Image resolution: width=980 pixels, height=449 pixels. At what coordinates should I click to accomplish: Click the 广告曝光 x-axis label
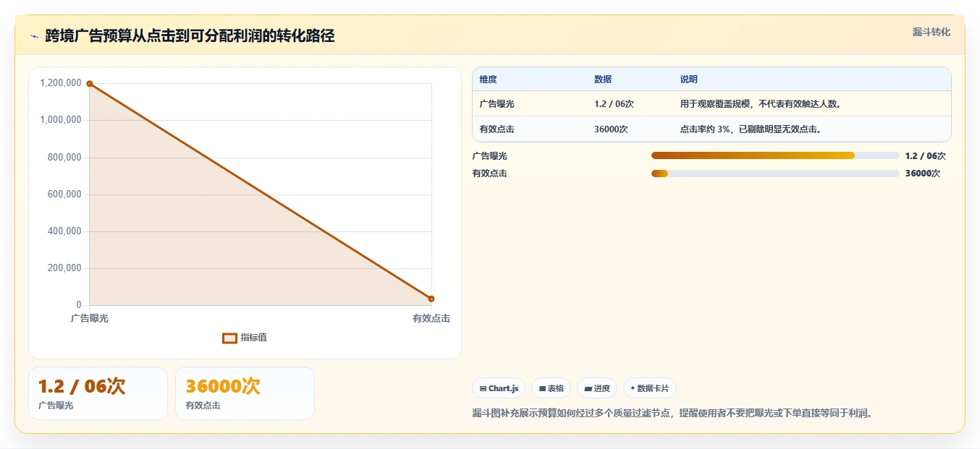(90, 318)
